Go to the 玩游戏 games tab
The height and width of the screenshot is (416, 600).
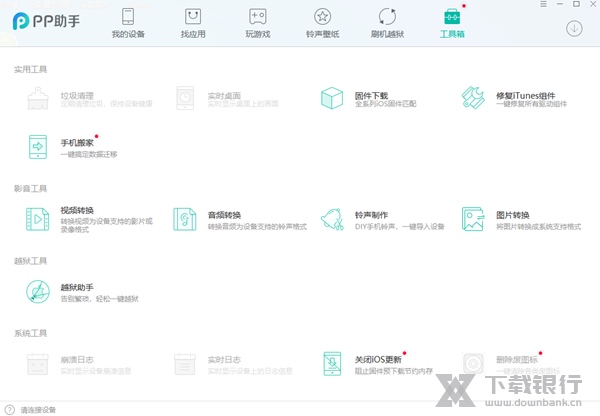[257, 23]
